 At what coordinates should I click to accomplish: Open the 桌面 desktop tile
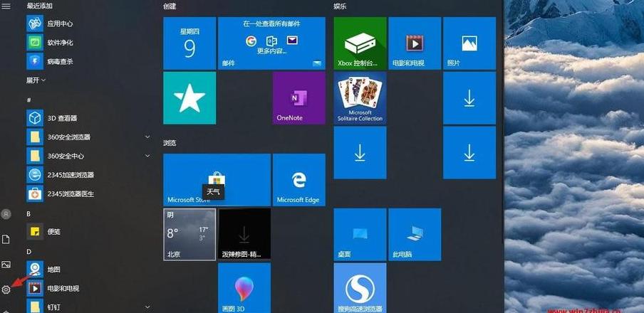360,234
